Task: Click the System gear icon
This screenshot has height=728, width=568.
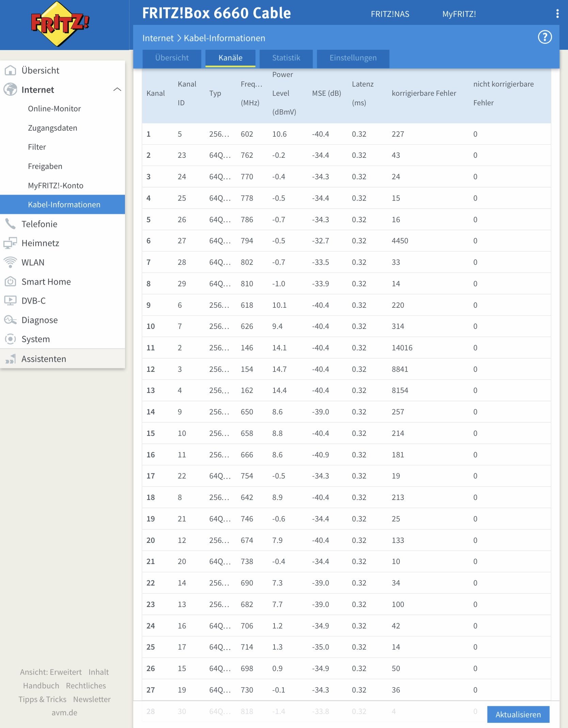Action: pos(10,339)
